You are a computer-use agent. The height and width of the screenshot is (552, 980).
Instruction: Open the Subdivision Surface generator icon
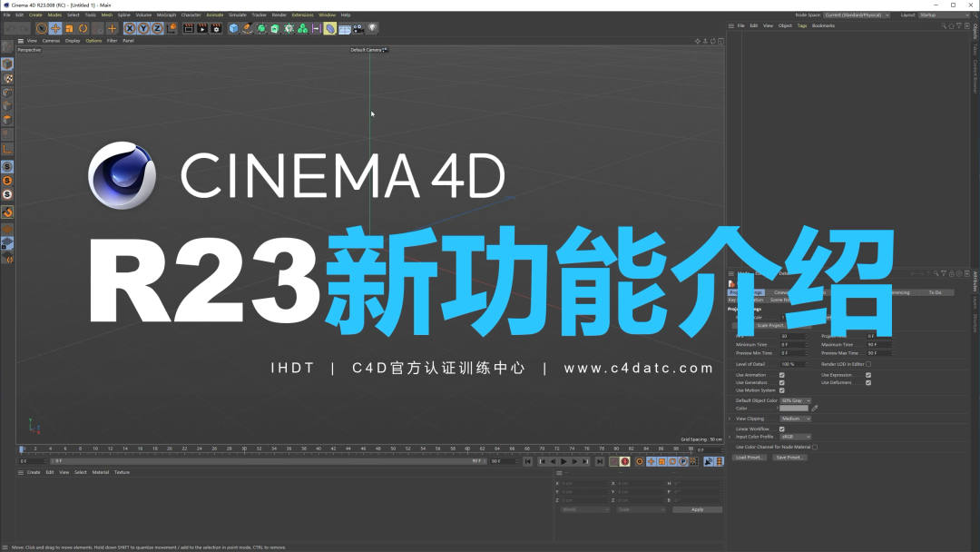click(261, 28)
